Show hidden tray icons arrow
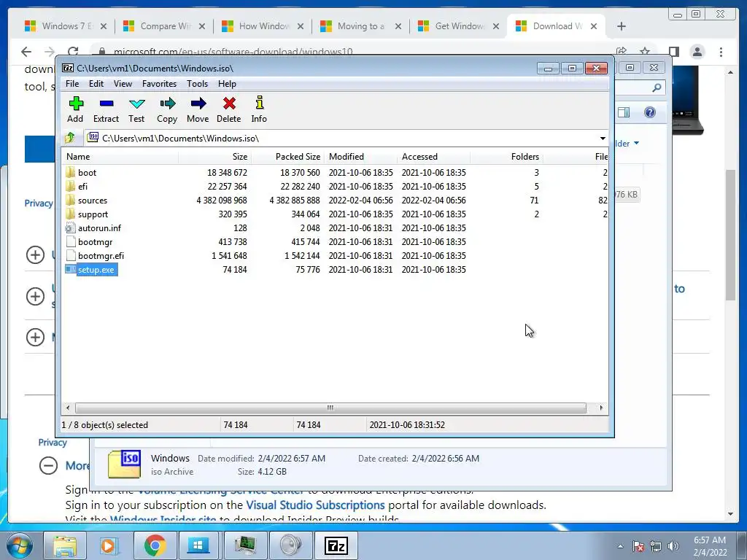Screen dimensions: 747x560 [x=620, y=546]
